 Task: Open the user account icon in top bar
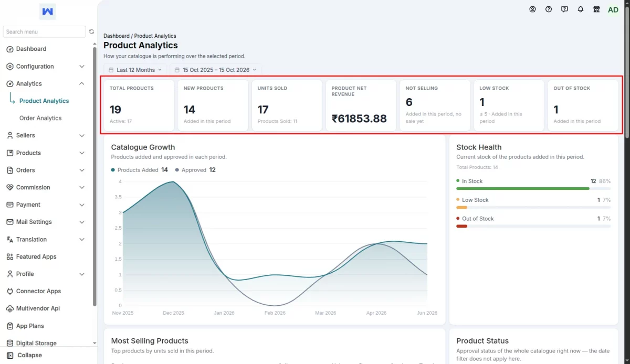point(532,9)
